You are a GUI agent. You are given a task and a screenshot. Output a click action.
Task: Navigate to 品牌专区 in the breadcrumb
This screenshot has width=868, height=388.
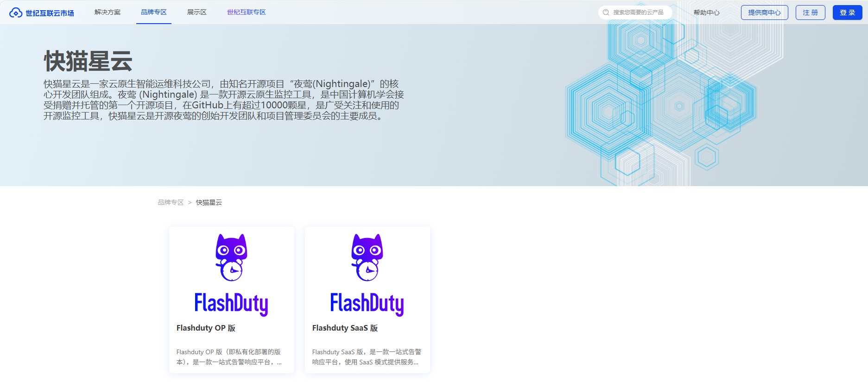click(171, 202)
